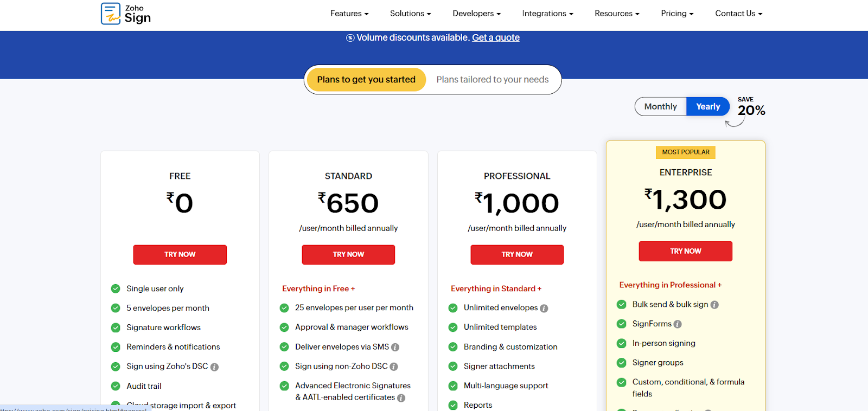Click the discount icon beside Volume discounts available
868x411 pixels.
pyautogui.click(x=350, y=38)
